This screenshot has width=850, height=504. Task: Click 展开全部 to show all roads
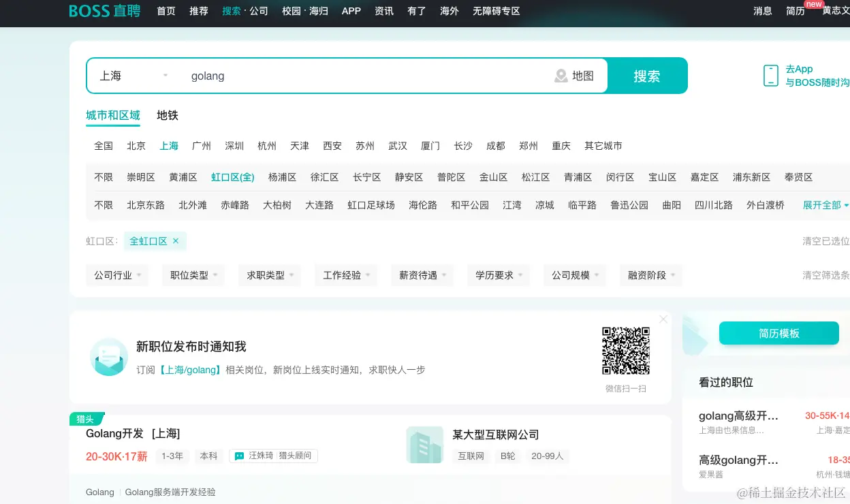(x=821, y=204)
